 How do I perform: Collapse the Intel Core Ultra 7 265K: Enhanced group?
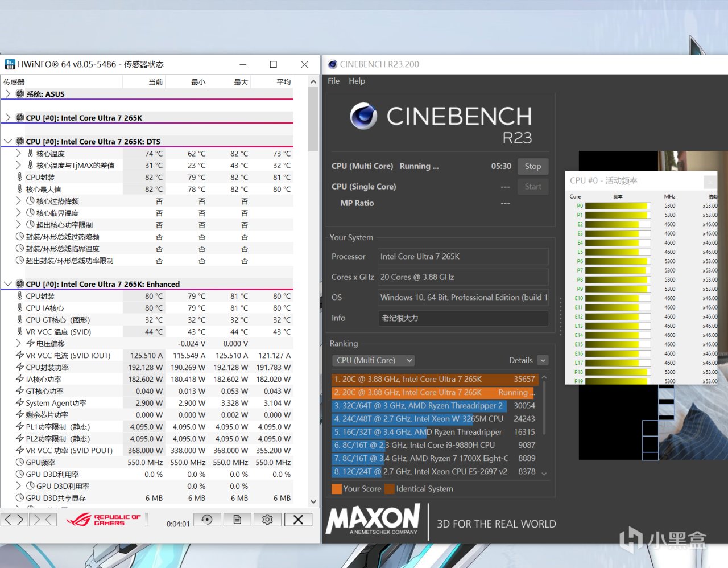click(7, 284)
